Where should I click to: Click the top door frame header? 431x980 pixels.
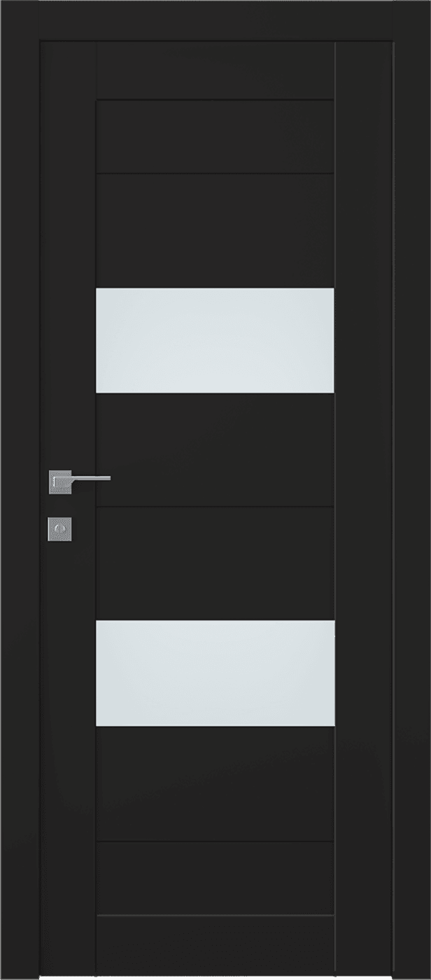click(215, 20)
